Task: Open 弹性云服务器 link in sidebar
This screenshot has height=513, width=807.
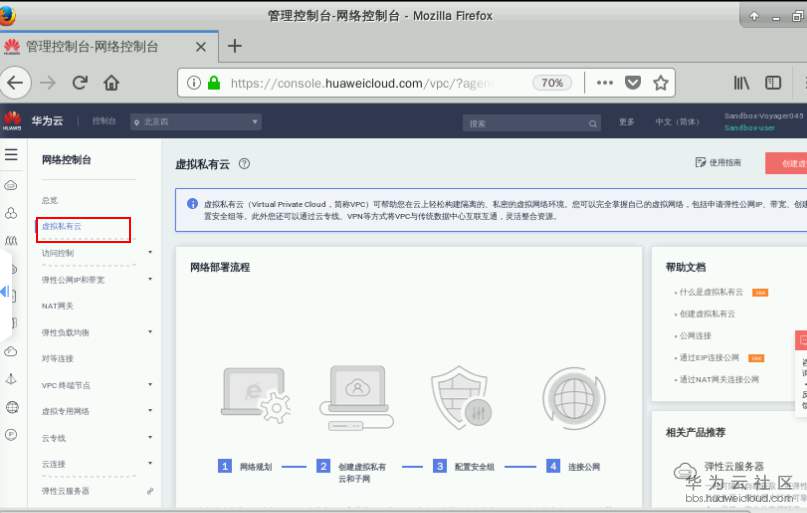Action: coord(65,491)
